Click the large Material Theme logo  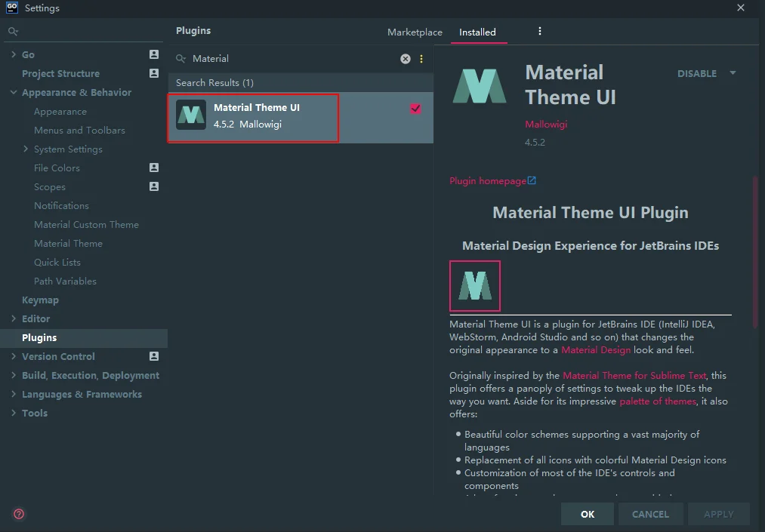click(x=479, y=86)
